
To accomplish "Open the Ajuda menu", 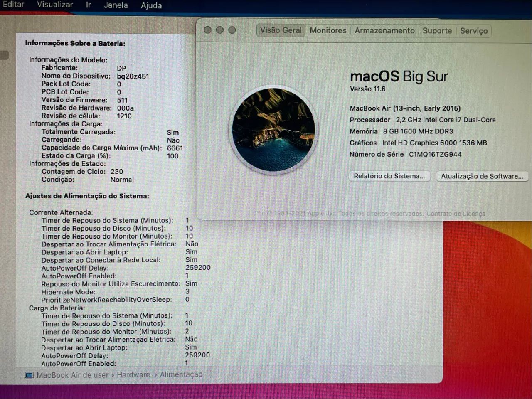I will [x=151, y=5].
